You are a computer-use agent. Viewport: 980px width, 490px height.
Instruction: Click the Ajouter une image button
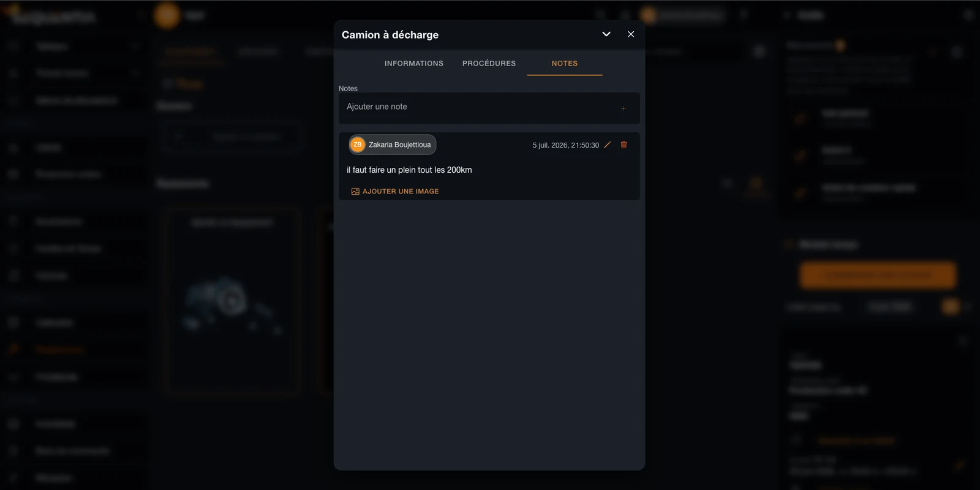tap(395, 192)
